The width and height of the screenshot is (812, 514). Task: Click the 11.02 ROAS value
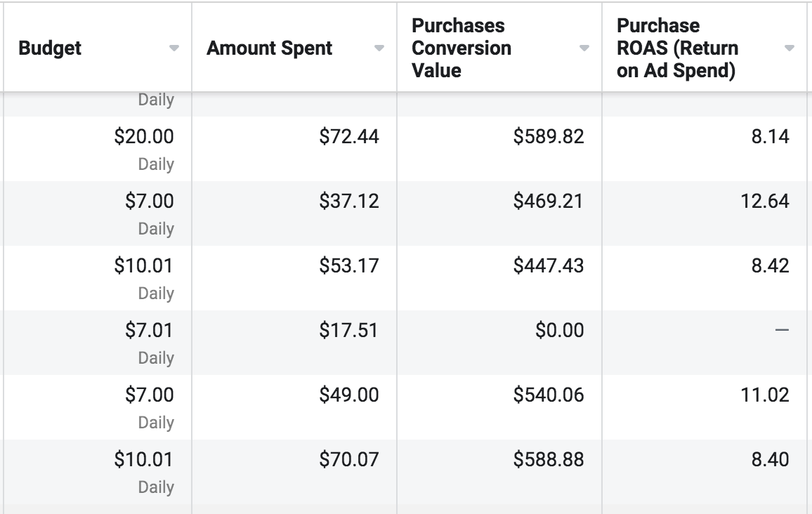pos(765,395)
